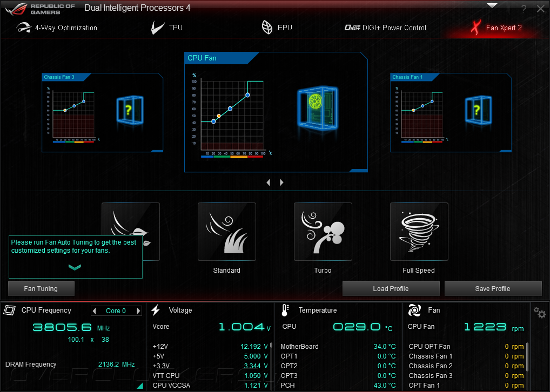Choose the Full Speed fan mode
550x392 pixels.
click(419, 232)
